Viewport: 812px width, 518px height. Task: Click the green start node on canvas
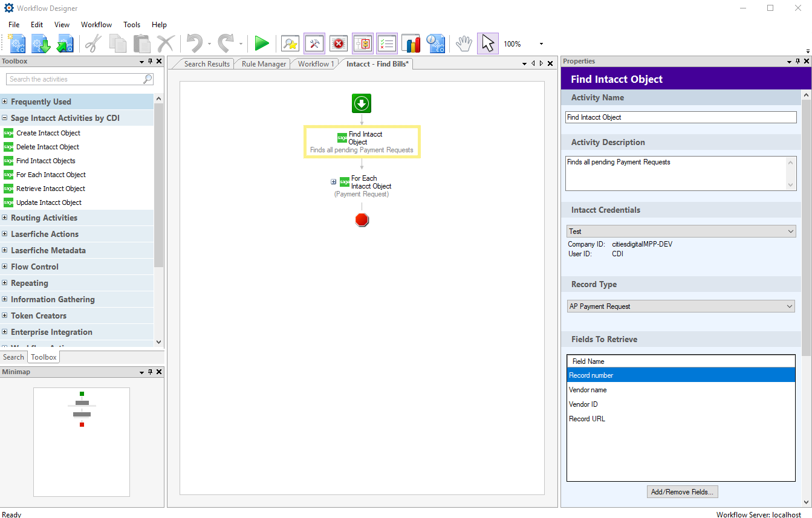tap(362, 103)
